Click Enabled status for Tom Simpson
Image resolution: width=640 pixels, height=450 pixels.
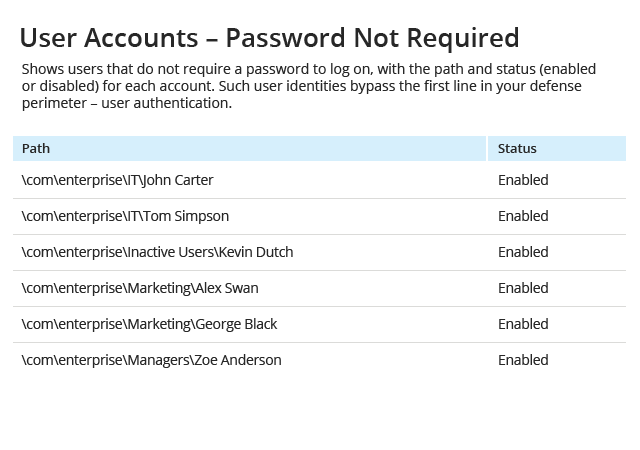point(523,216)
